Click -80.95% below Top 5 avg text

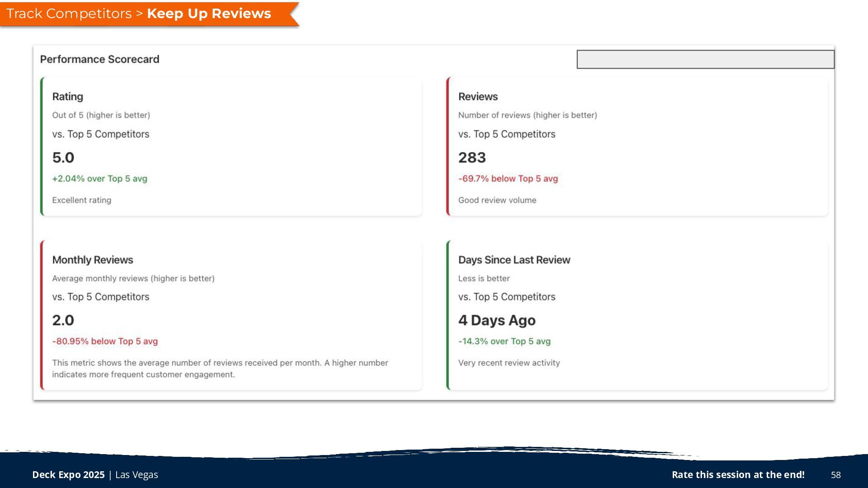[105, 341]
